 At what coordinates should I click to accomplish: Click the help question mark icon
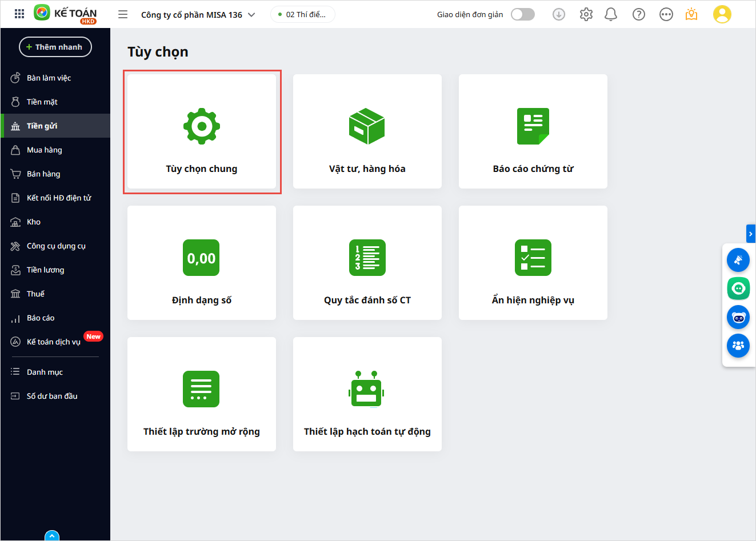[x=638, y=14]
